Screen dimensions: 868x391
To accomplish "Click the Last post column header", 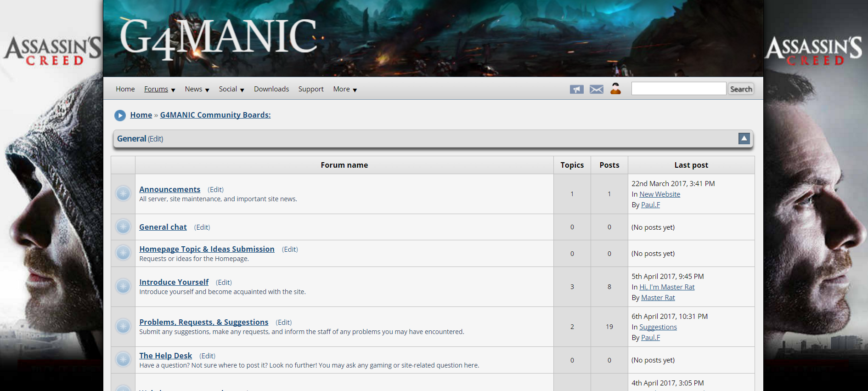I will tap(691, 165).
